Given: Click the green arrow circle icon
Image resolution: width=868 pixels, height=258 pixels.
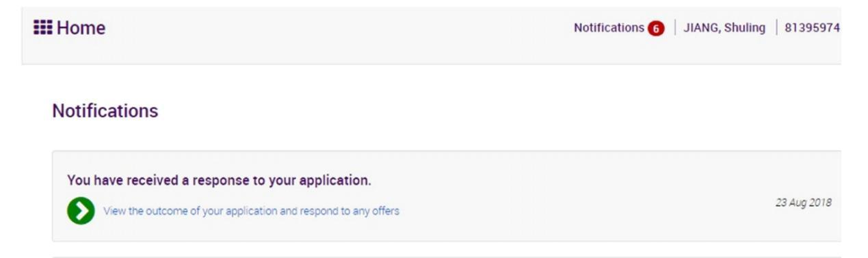Looking at the screenshot, I should [81, 211].
